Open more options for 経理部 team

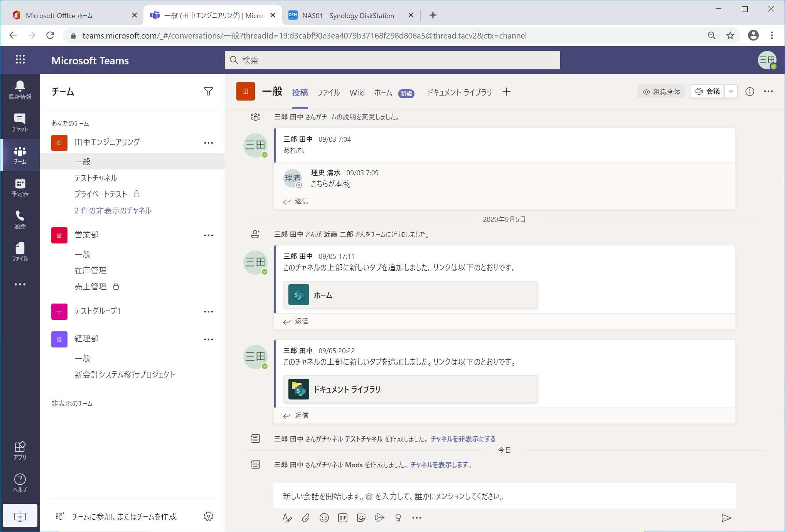[208, 339]
